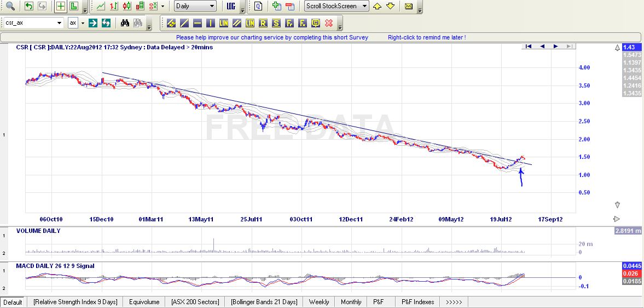Select the diagonal trendline drawing tool

pos(184,23)
